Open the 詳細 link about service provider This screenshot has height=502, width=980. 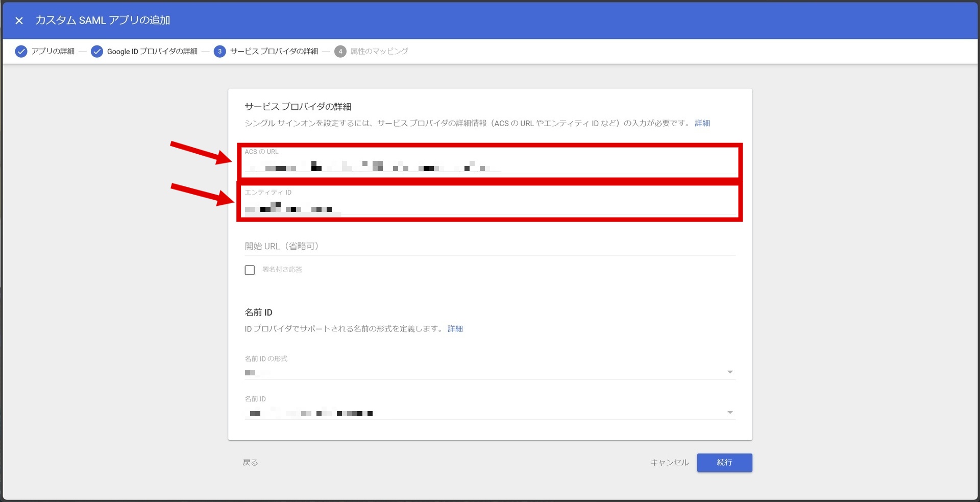[x=702, y=123]
